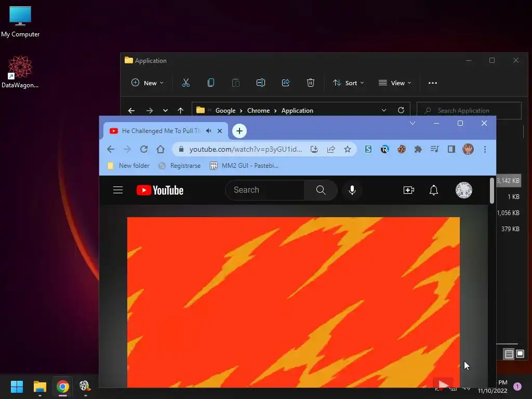Click Chrome Home button

point(161,149)
